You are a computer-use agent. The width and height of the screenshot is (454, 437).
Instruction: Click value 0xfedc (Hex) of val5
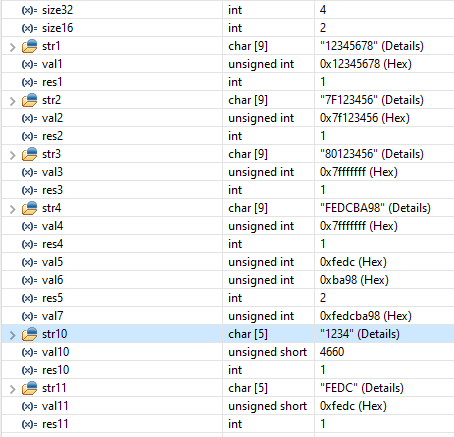point(353,262)
